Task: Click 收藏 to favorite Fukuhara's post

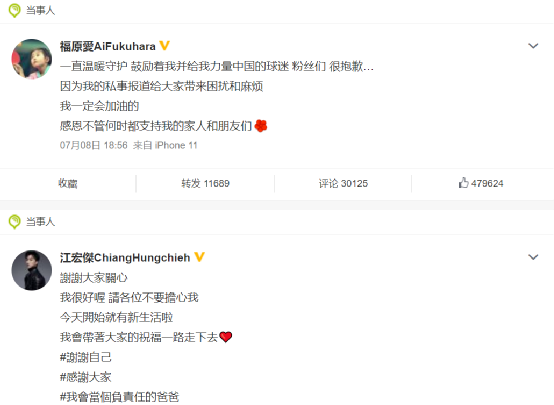Action: coord(67,183)
